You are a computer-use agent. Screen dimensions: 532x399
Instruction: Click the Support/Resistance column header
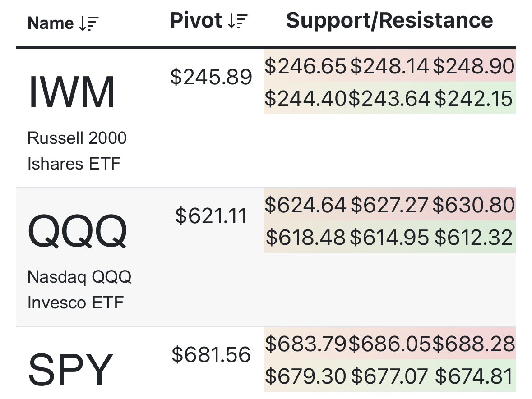click(389, 20)
